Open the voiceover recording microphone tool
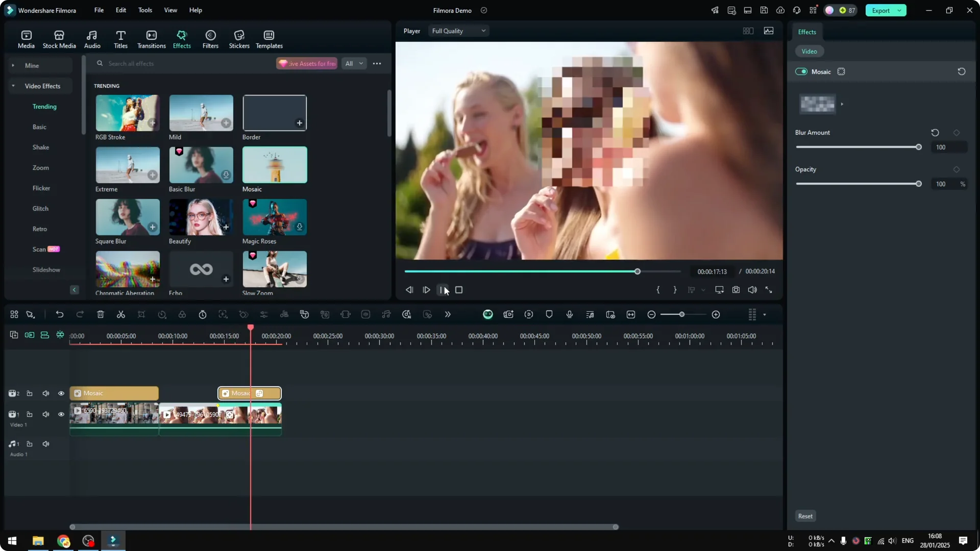 (569, 314)
